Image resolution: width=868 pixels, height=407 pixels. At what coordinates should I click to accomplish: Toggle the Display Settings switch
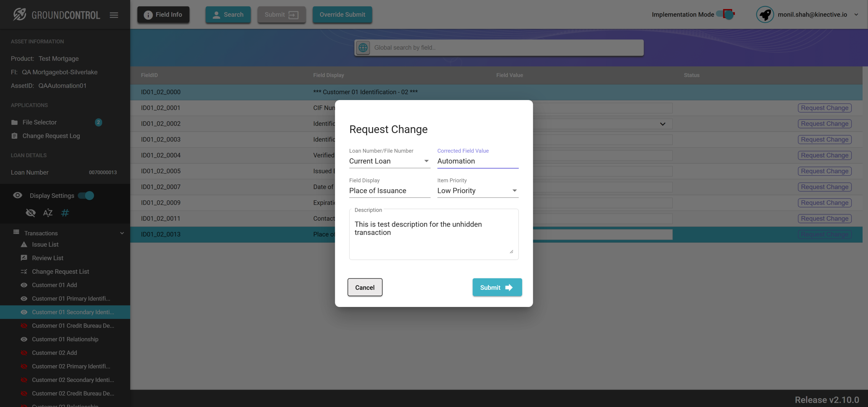(86, 195)
